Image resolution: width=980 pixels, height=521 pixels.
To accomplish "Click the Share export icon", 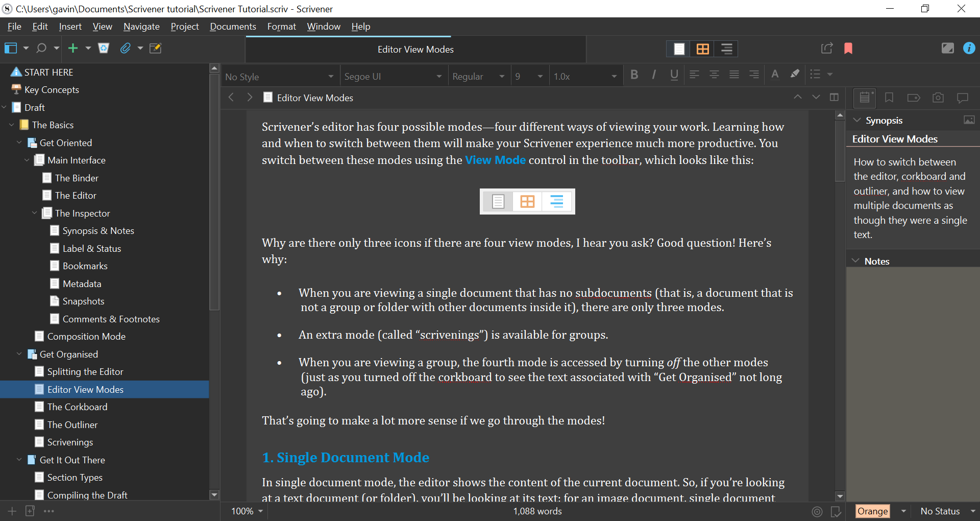I will 827,48.
